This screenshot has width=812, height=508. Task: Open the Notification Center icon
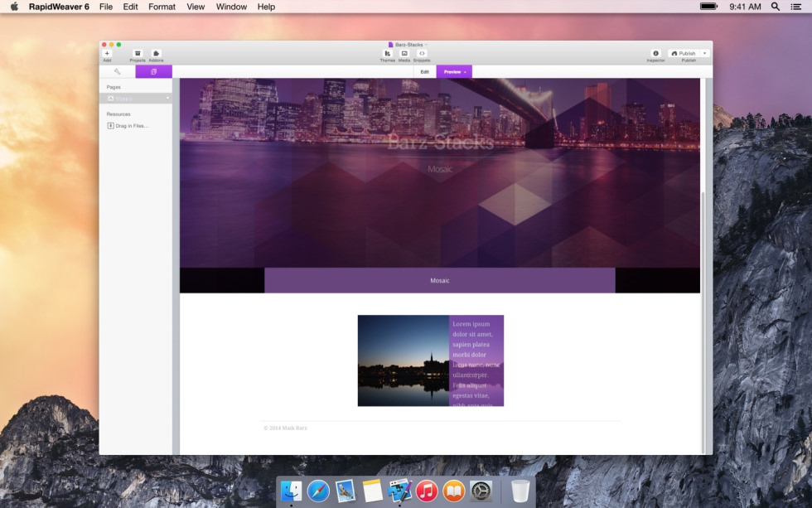[796, 7]
